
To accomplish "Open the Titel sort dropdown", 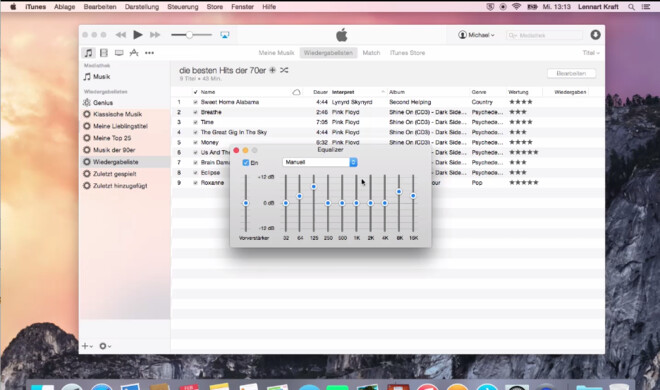I will pyautogui.click(x=591, y=53).
